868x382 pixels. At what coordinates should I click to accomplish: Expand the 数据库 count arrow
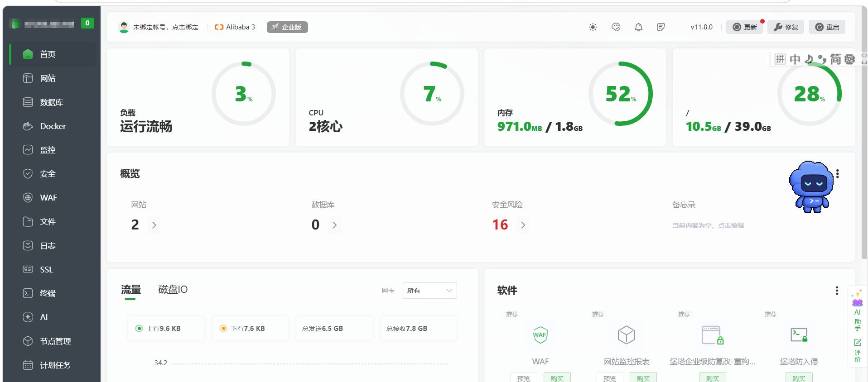pos(334,225)
